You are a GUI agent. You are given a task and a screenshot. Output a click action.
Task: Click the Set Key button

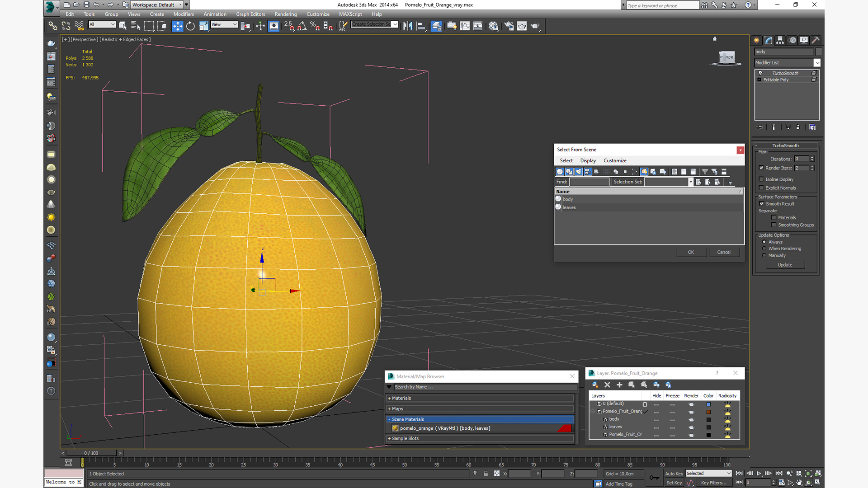coord(674,483)
